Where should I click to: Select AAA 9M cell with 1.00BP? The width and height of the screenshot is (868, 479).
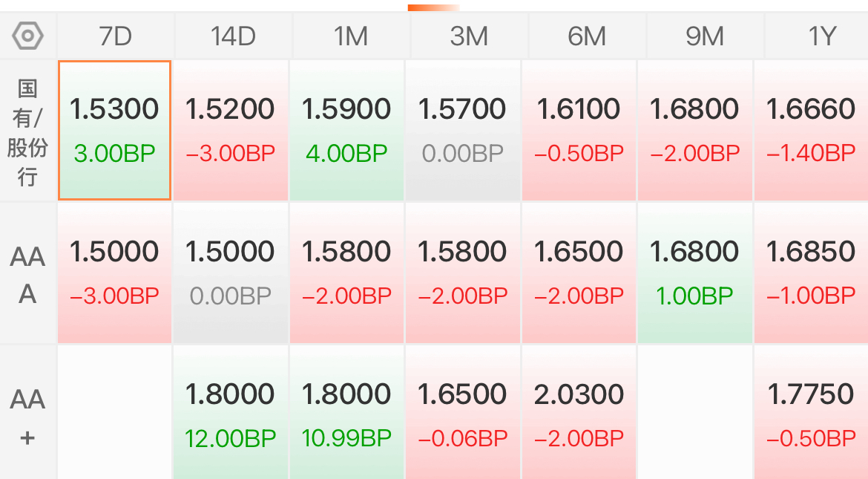click(x=694, y=273)
